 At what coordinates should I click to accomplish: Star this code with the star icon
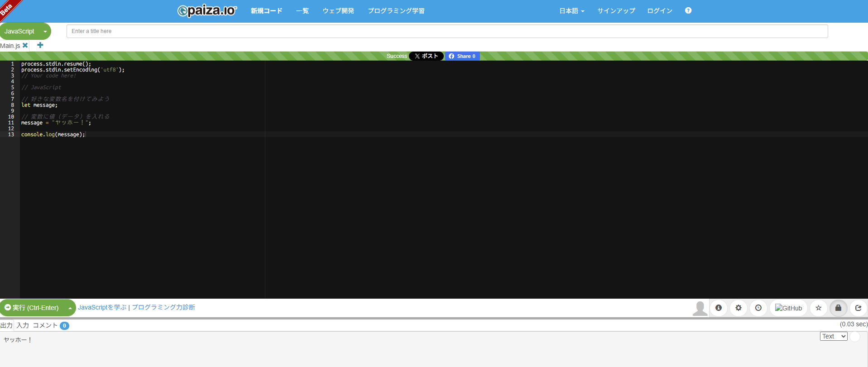819,308
